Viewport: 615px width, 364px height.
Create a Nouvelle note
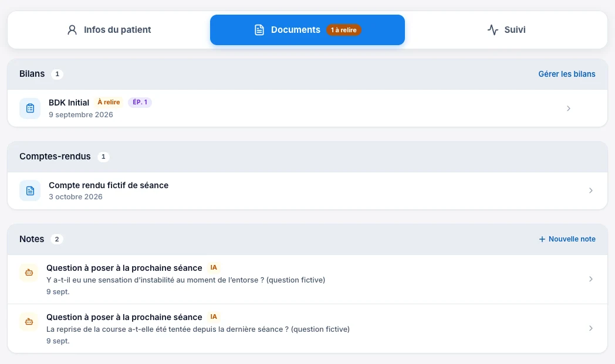(x=567, y=239)
